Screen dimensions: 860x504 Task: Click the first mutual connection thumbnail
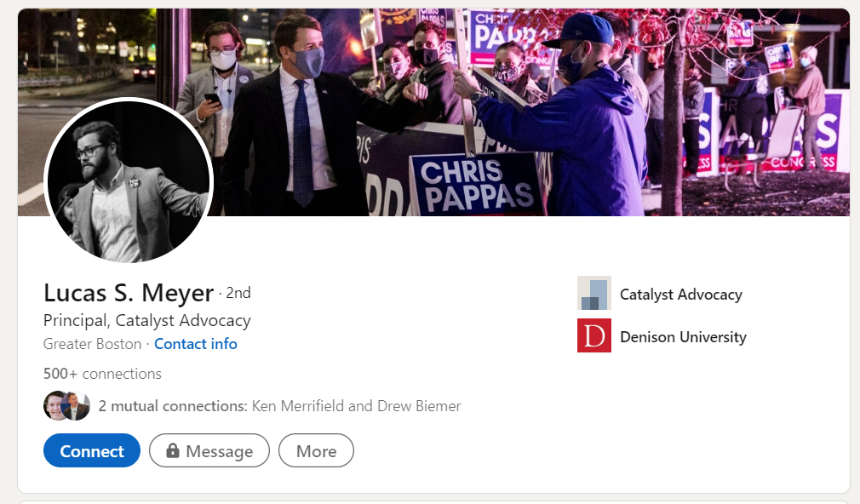(x=54, y=405)
